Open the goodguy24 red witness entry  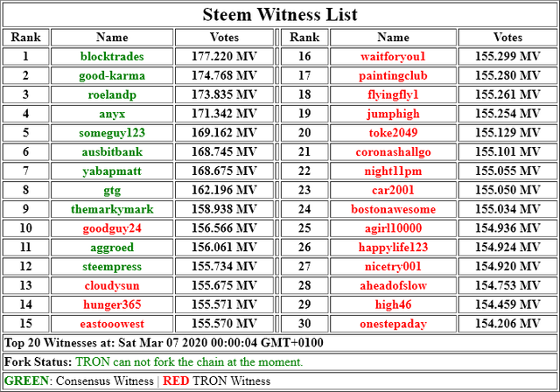tap(112, 228)
